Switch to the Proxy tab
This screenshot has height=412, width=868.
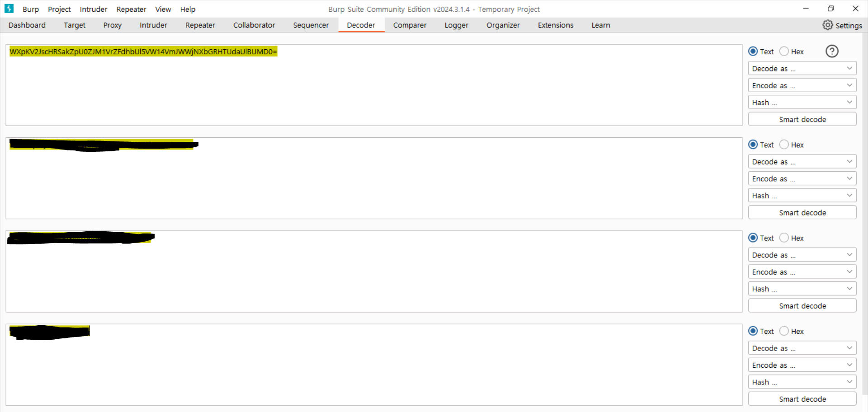(112, 25)
